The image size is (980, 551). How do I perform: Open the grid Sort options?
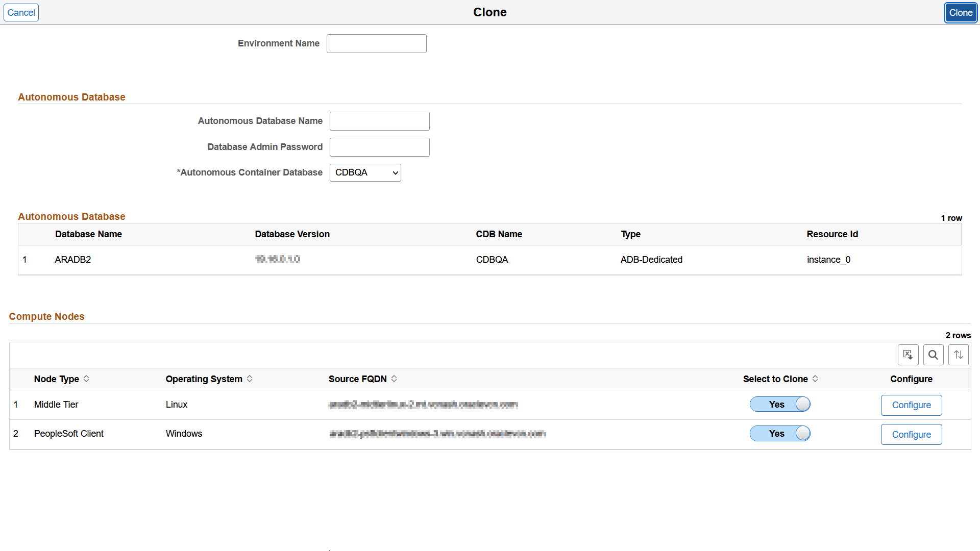pyautogui.click(x=958, y=355)
